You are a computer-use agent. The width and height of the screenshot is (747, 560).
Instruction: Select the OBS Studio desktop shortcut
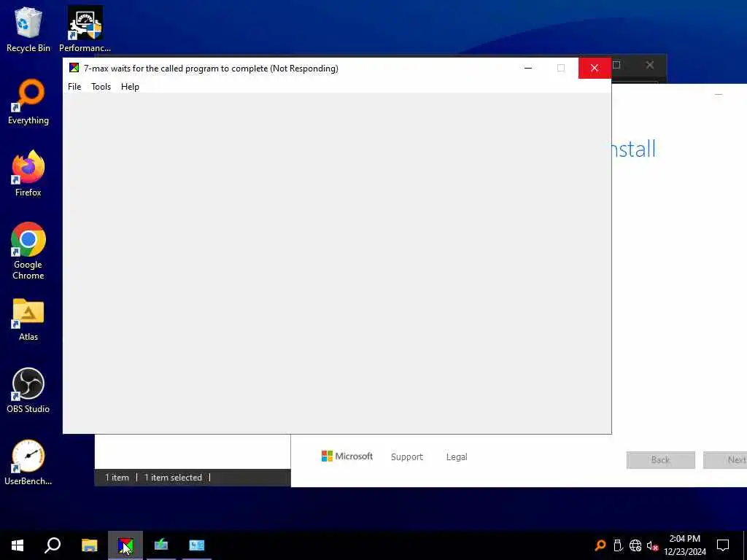point(28,391)
